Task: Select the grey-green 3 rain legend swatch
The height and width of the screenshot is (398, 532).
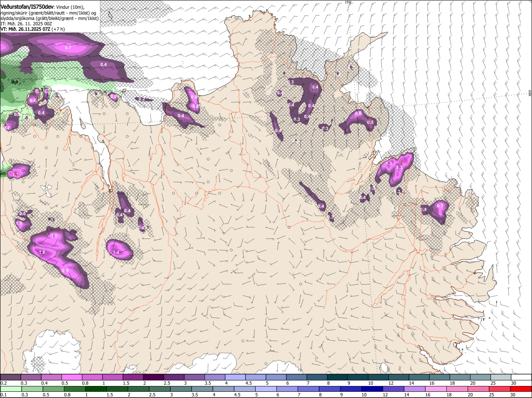Action: pyautogui.click(x=180, y=389)
